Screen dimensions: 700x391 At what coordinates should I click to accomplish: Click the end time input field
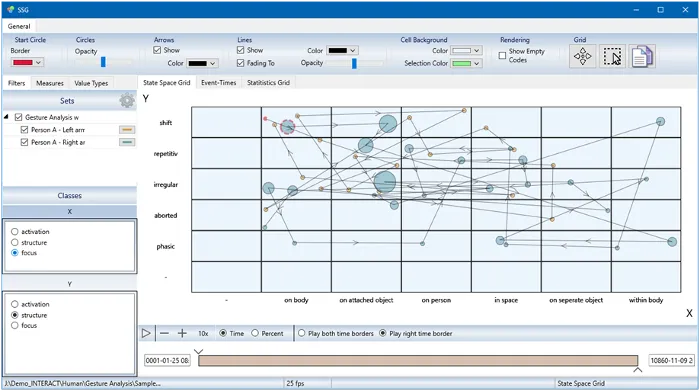(671, 361)
